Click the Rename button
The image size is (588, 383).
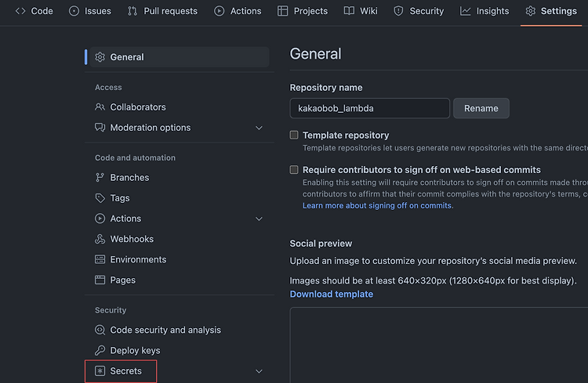tap(481, 108)
